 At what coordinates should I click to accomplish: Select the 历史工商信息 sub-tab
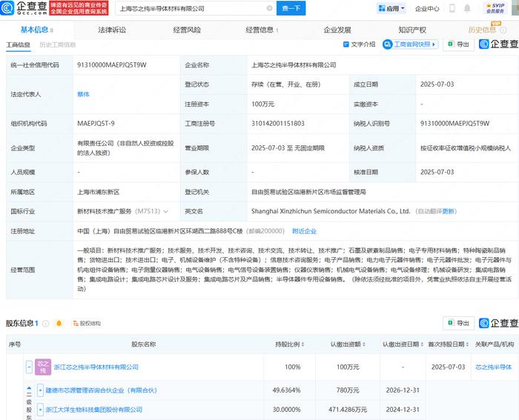point(58,44)
